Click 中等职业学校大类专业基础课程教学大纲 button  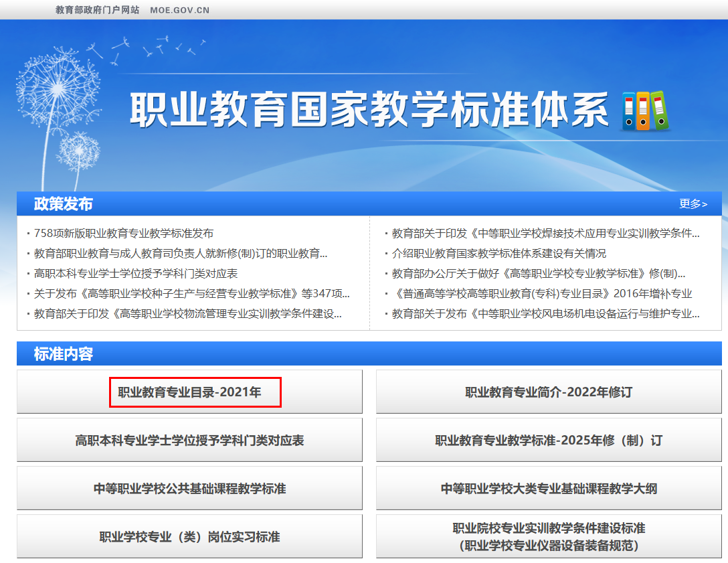549,489
